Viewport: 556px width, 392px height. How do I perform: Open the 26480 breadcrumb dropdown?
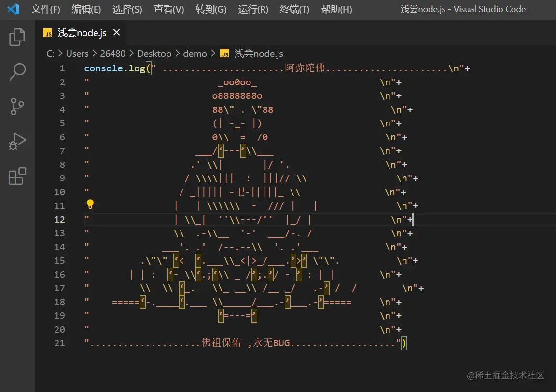[x=112, y=54]
